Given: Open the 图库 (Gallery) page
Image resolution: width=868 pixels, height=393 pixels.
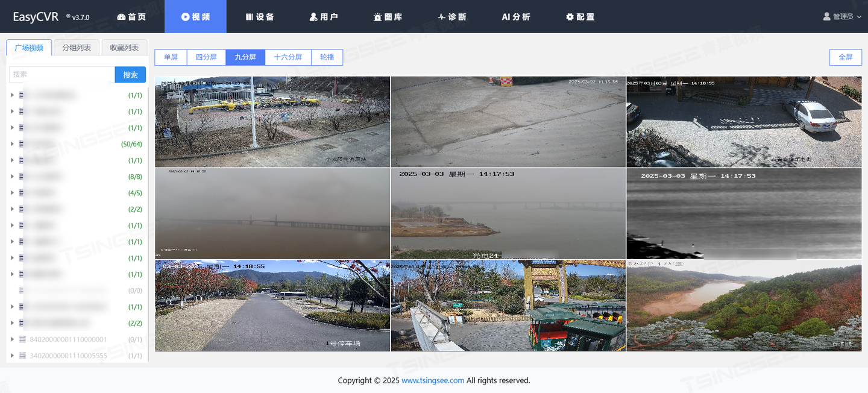Looking at the screenshot, I should pos(388,17).
